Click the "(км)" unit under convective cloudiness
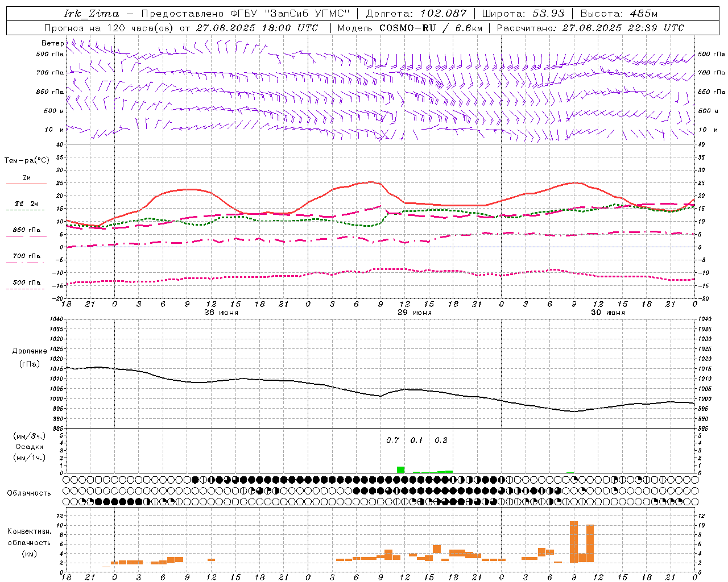 pos(29,554)
